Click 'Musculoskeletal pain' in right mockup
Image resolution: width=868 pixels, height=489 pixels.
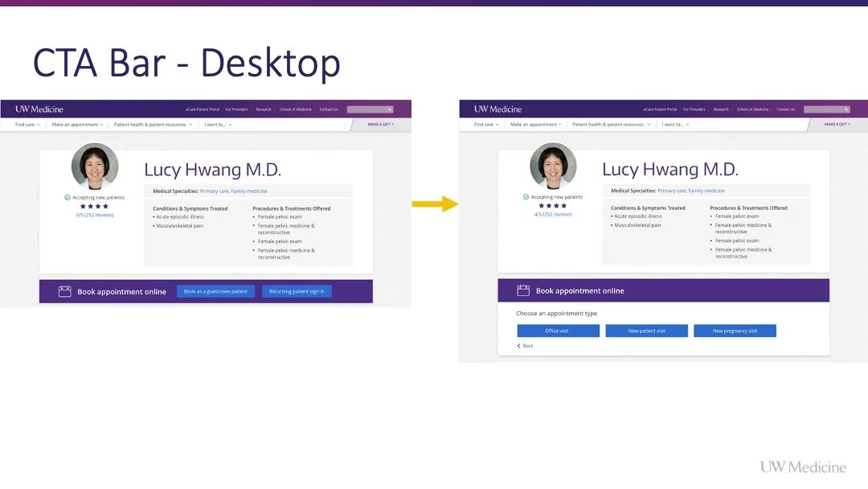click(637, 225)
